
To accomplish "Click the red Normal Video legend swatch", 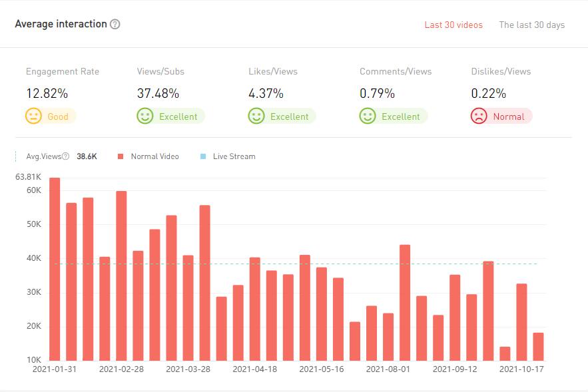I will [121, 156].
